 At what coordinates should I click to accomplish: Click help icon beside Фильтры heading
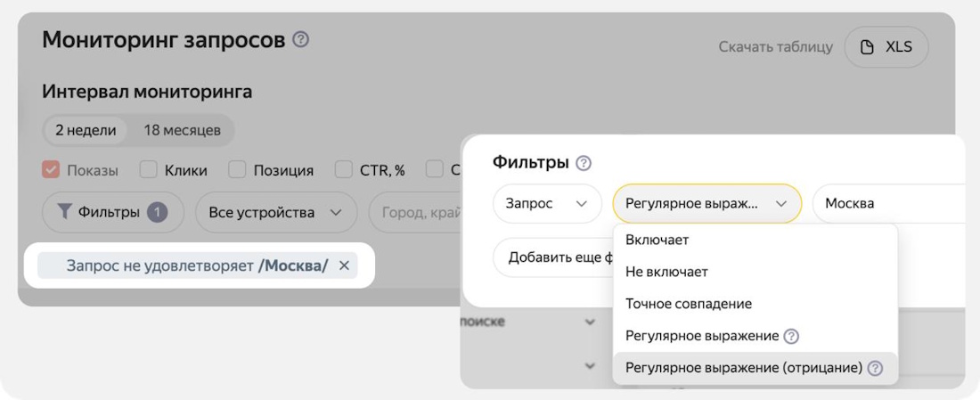(x=584, y=163)
